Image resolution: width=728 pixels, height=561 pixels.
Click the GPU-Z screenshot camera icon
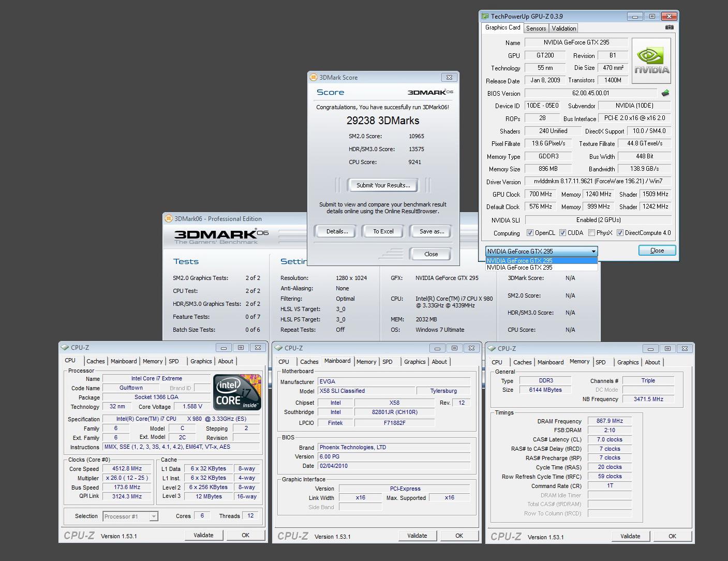pos(669,27)
